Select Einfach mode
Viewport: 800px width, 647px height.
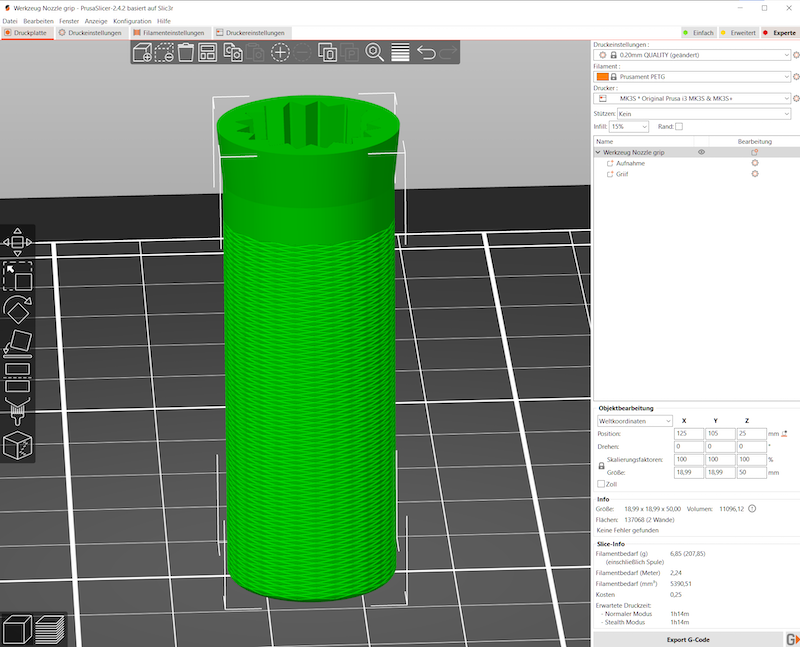(x=698, y=33)
